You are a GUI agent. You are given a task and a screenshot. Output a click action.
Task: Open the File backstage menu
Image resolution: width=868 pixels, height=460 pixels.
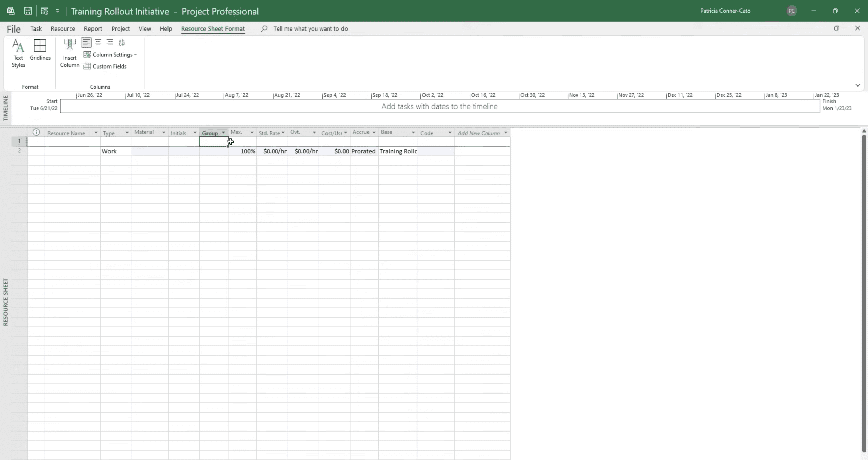click(x=14, y=29)
